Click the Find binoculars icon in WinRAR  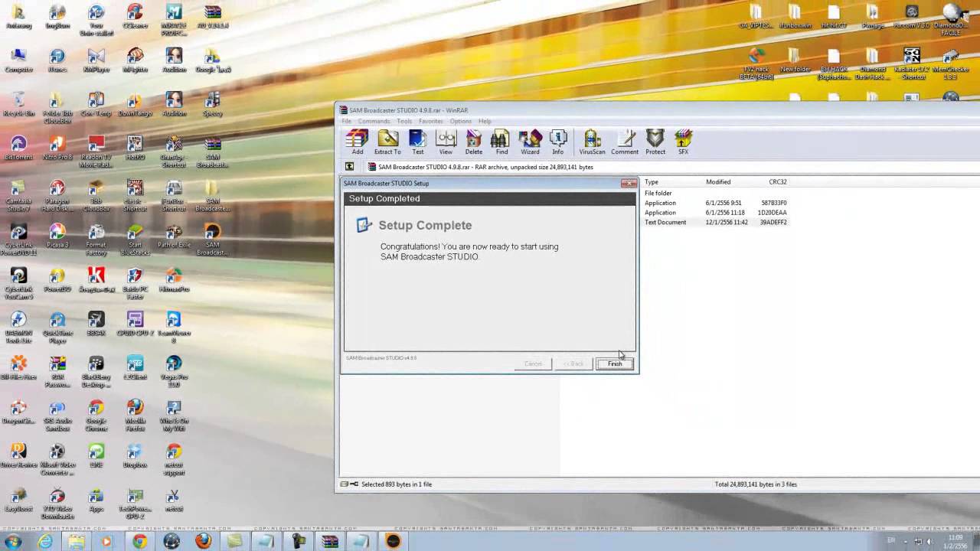click(501, 142)
